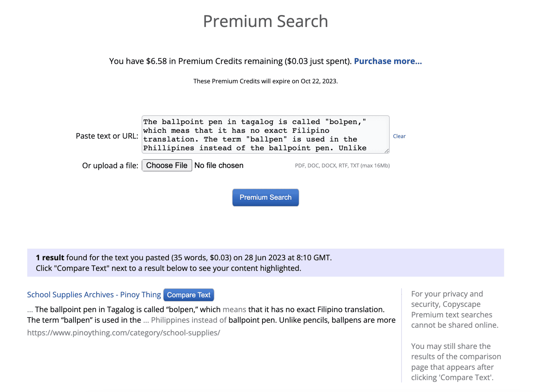
Task: Clear the pasted text with the Clear link
Action: pos(399,136)
